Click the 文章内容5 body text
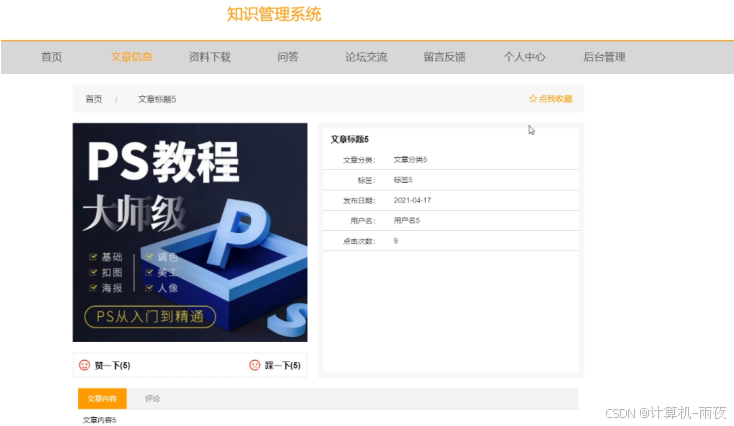This screenshot has height=426, width=734. (x=99, y=420)
